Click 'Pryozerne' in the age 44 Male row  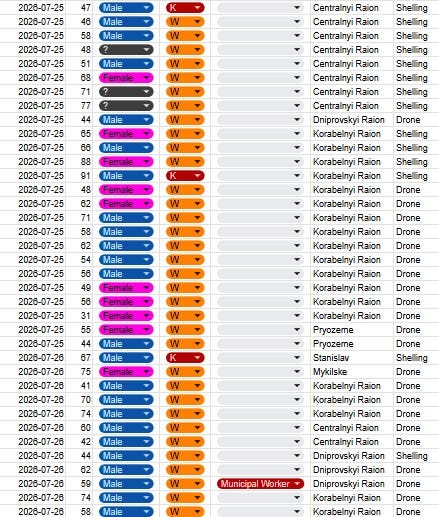[333, 344]
